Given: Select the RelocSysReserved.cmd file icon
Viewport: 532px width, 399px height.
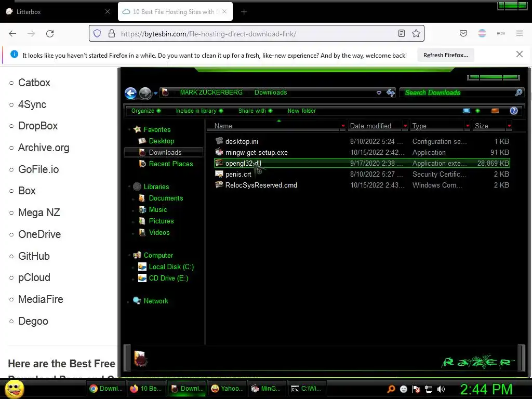Looking at the screenshot, I should pyautogui.click(x=219, y=185).
